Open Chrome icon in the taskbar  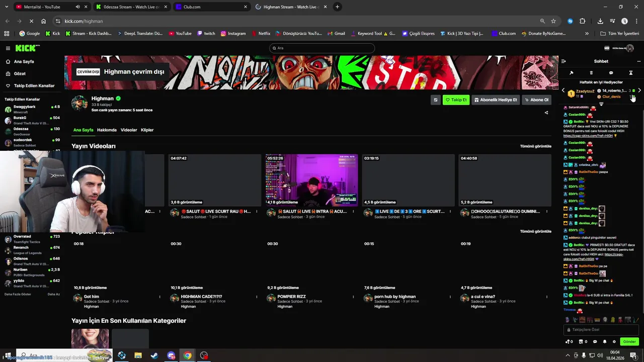tap(187, 355)
